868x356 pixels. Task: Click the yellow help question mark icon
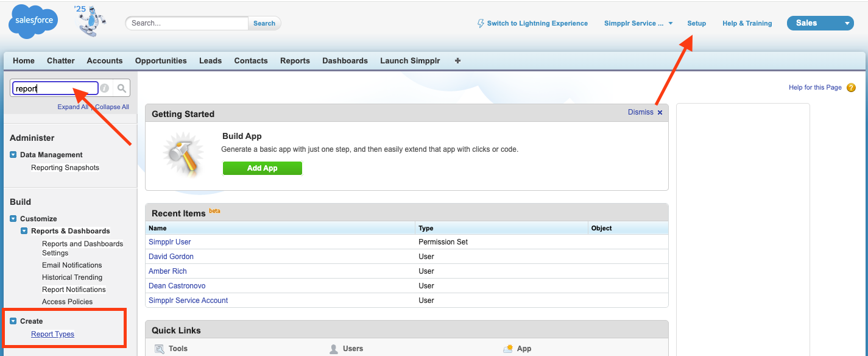851,88
